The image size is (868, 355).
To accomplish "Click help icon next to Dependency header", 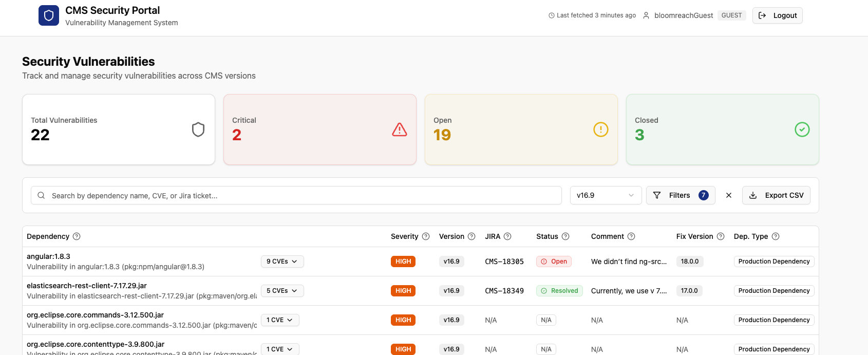I will pyautogui.click(x=77, y=236).
